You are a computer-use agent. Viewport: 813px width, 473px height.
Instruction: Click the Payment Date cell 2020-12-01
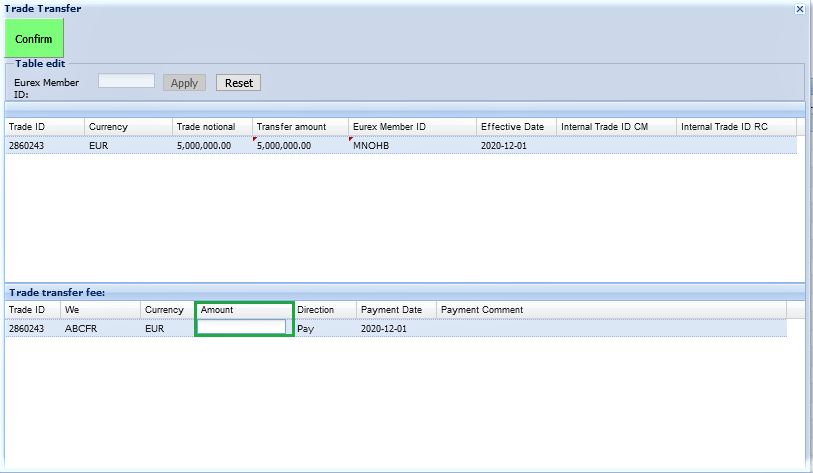click(395, 328)
